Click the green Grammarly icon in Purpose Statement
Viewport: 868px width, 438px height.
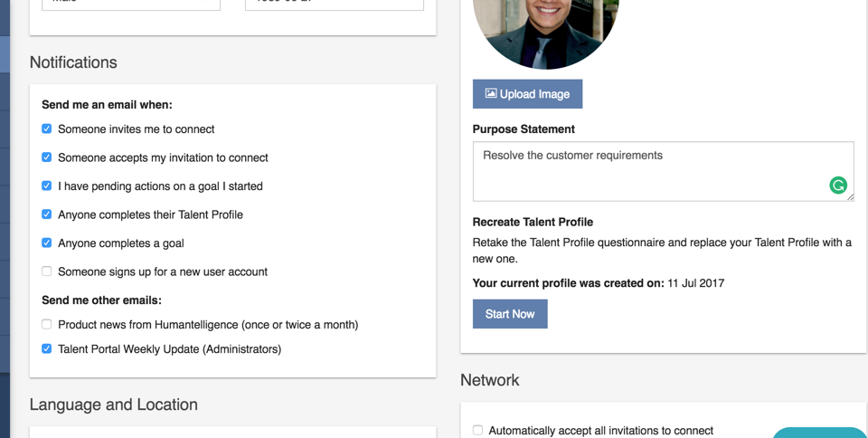[838, 186]
